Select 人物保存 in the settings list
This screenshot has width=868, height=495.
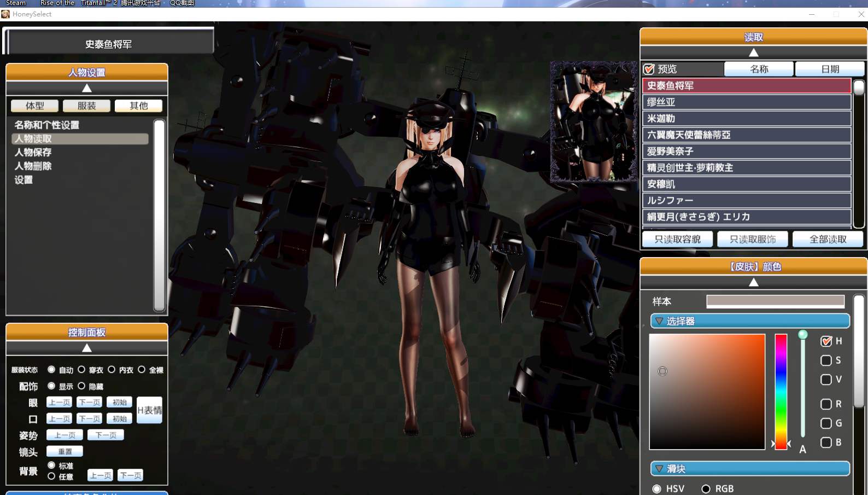33,153
